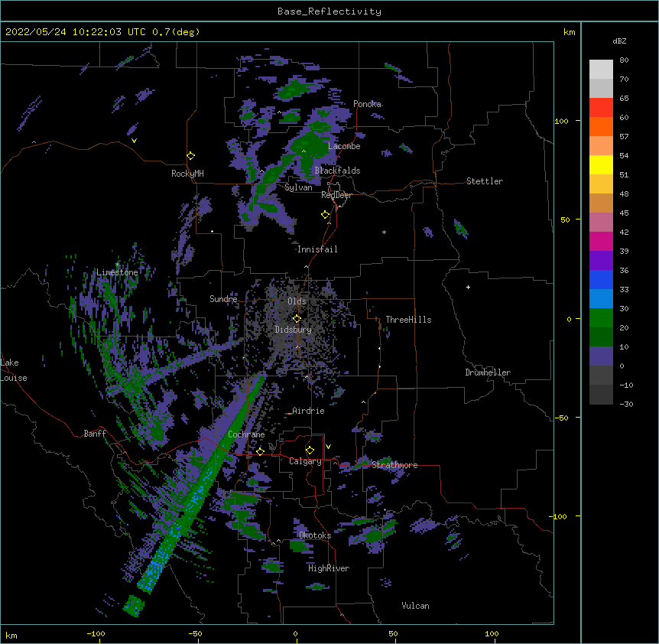Click the Blackfalds label
Image resolution: width=659 pixels, height=644 pixels.
pyautogui.click(x=337, y=171)
